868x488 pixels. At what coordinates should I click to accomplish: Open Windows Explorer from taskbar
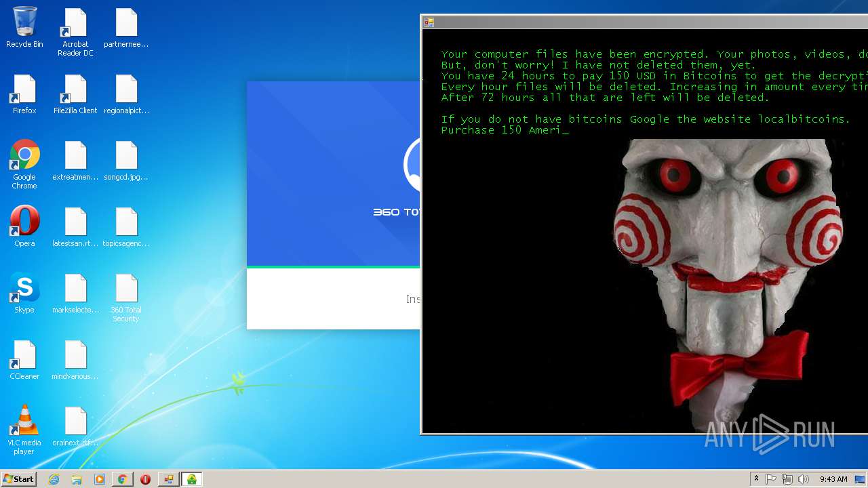point(77,479)
